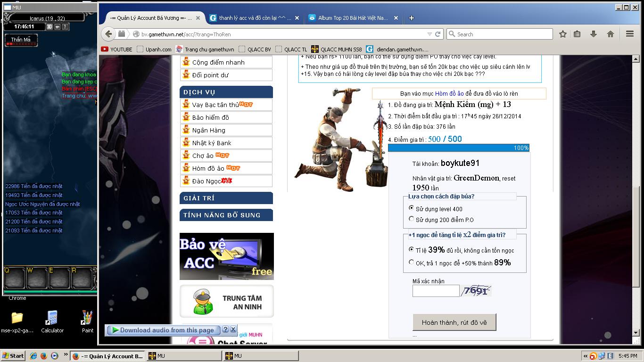Switch to thanh lý acc và đồ tab
This screenshot has width=644, height=362.
click(x=255, y=18)
